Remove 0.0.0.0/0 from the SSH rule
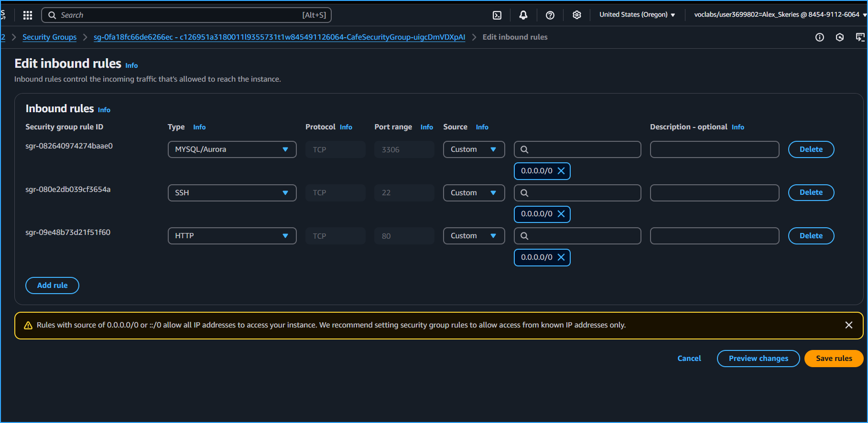The width and height of the screenshot is (868, 423). pos(561,214)
